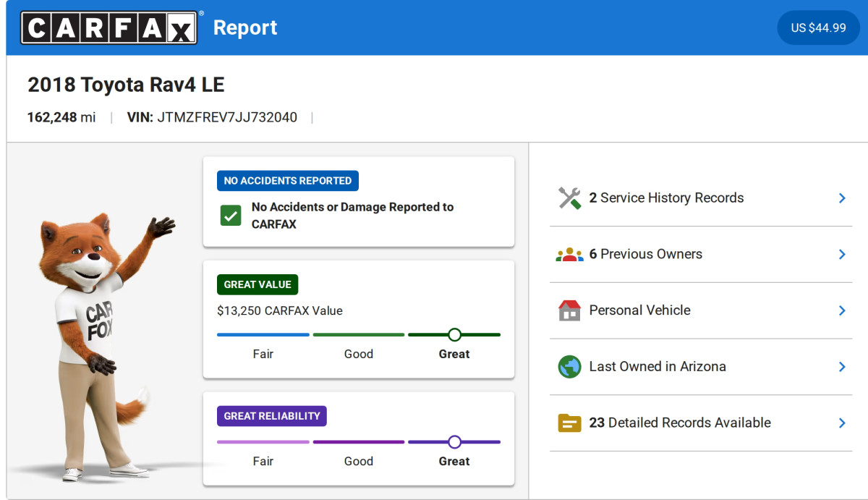The width and height of the screenshot is (868, 500).
Task: Open Last Owned in Arizona details
Action: click(x=701, y=366)
